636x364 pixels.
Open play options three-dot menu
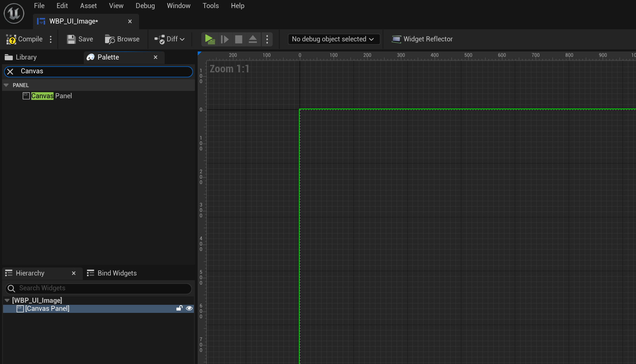point(267,39)
